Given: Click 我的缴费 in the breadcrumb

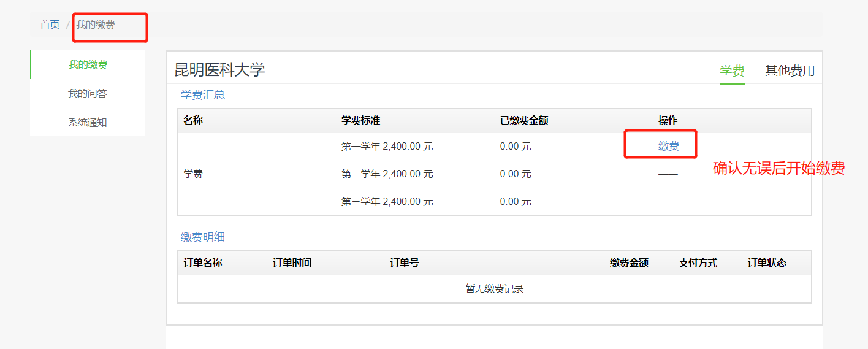Looking at the screenshot, I should (x=96, y=25).
